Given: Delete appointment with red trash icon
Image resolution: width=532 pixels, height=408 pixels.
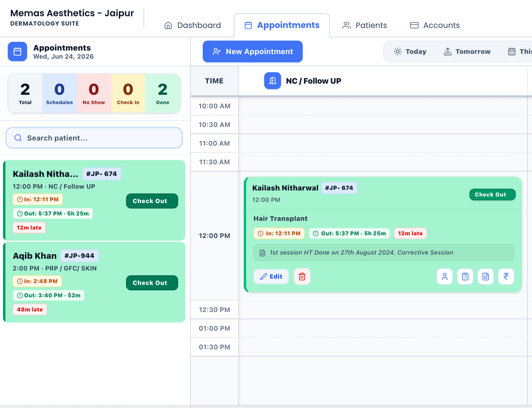Looking at the screenshot, I should click(x=302, y=277).
